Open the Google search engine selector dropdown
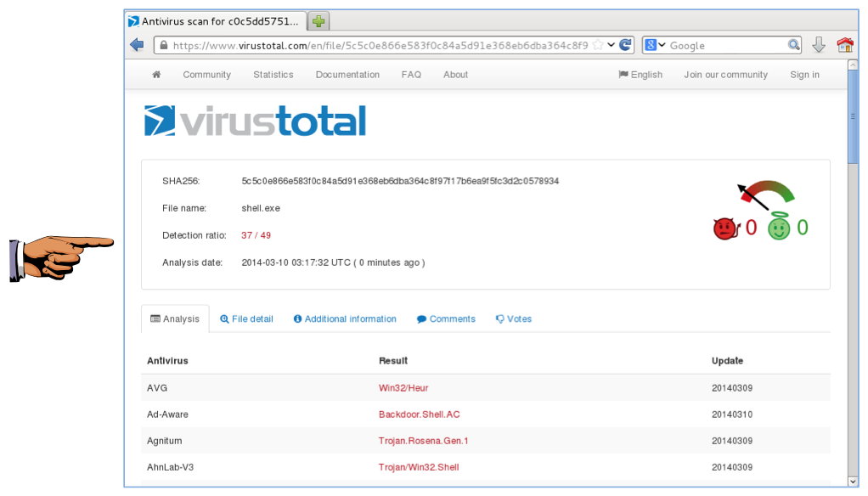Screen dimensions: 868x496 coord(656,45)
